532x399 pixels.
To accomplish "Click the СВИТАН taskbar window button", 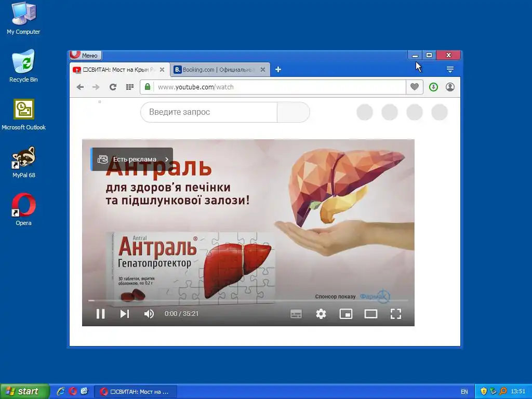I will click(x=136, y=392).
